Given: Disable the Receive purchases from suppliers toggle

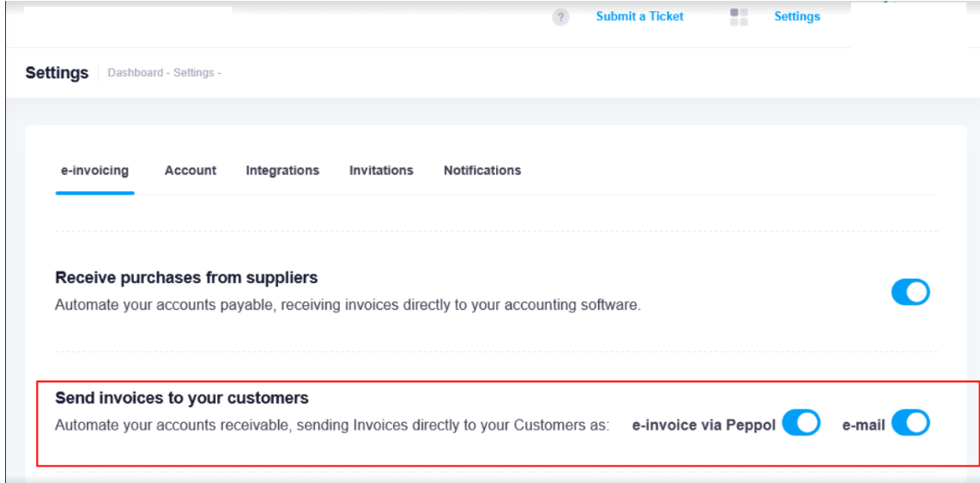Looking at the screenshot, I should [x=910, y=293].
